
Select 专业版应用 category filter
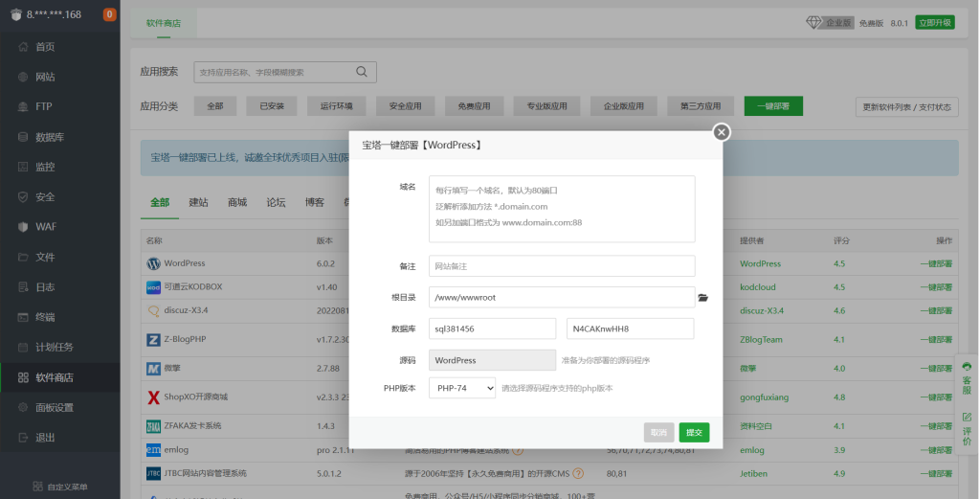click(x=546, y=105)
